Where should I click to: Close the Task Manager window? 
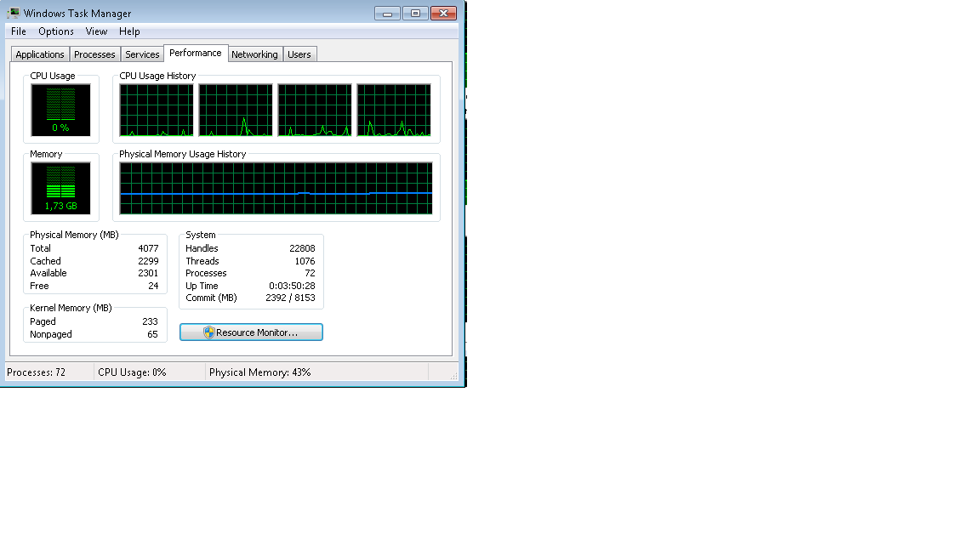(x=443, y=13)
